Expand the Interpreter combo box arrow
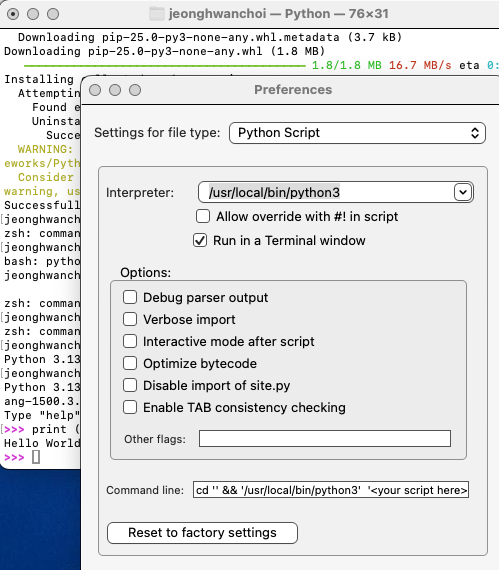This screenshot has height=570, width=499. (x=463, y=192)
